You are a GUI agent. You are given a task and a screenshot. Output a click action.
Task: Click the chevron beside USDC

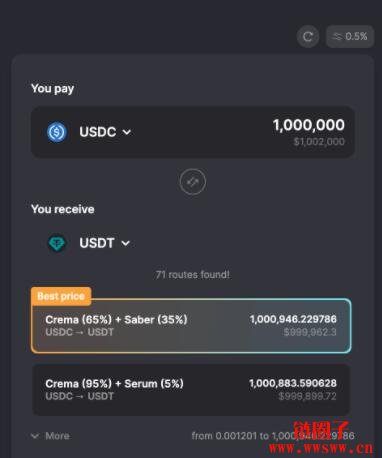point(127,132)
